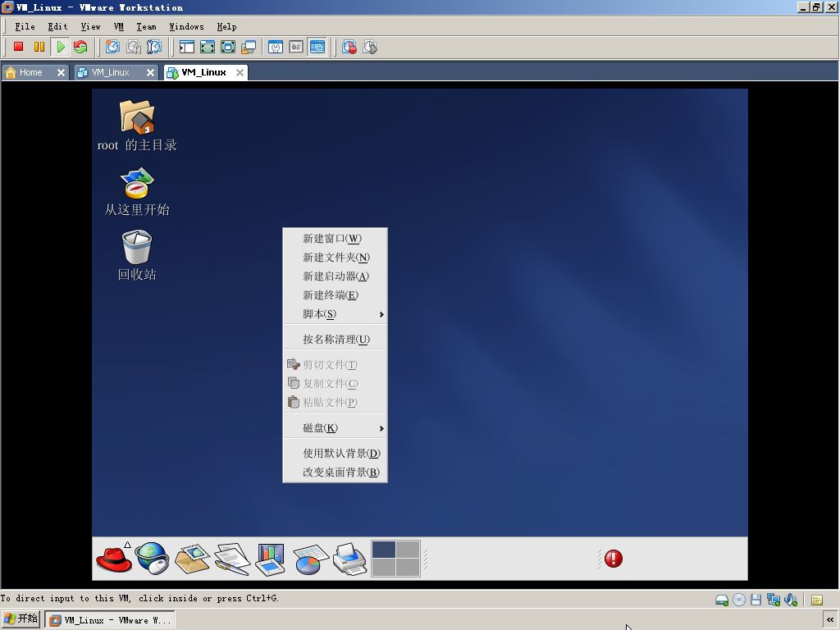The height and width of the screenshot is (630, 840).
Task: Choose 按名称清理(U) in context menu
Action: (x=335, y=339)
